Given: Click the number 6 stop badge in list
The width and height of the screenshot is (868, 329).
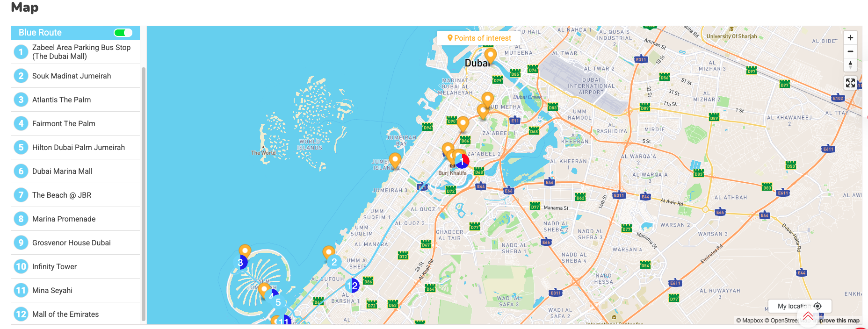Looking at the screenshot, I should point(21,171).
